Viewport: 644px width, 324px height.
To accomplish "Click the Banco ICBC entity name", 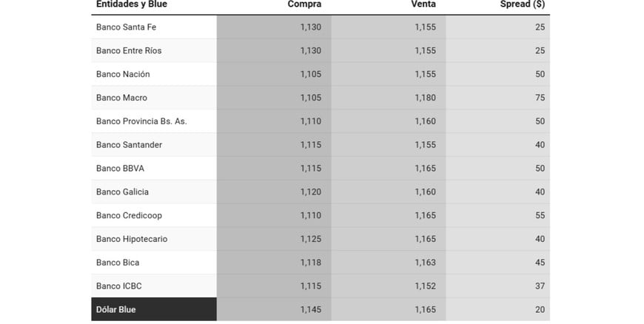I will (x=118, y=286).
